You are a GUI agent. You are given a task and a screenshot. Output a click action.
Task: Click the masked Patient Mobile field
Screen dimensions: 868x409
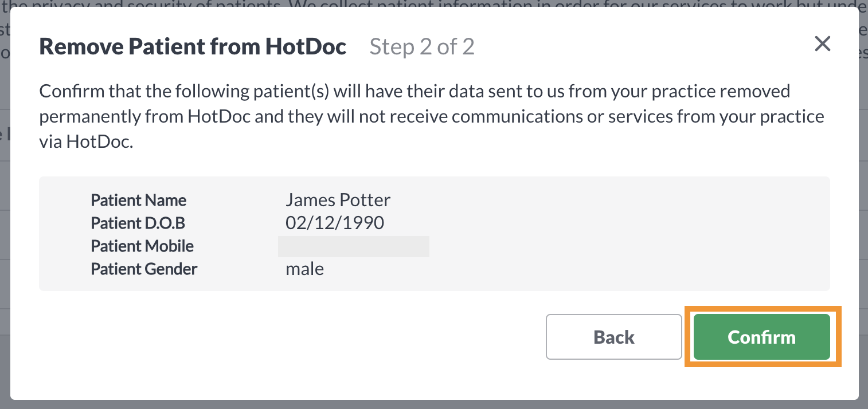point(353,246)
